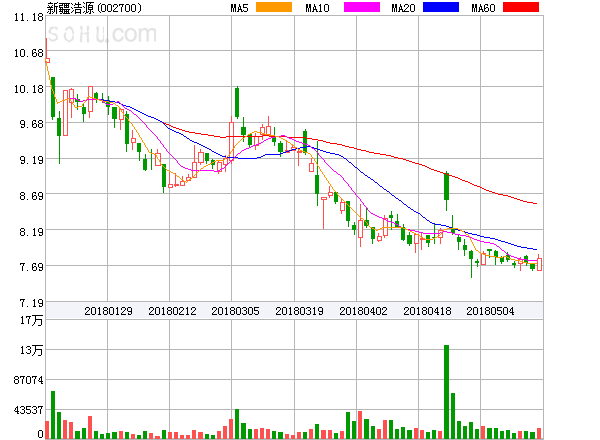Click the 8.69 price axis label

[31, 196]
